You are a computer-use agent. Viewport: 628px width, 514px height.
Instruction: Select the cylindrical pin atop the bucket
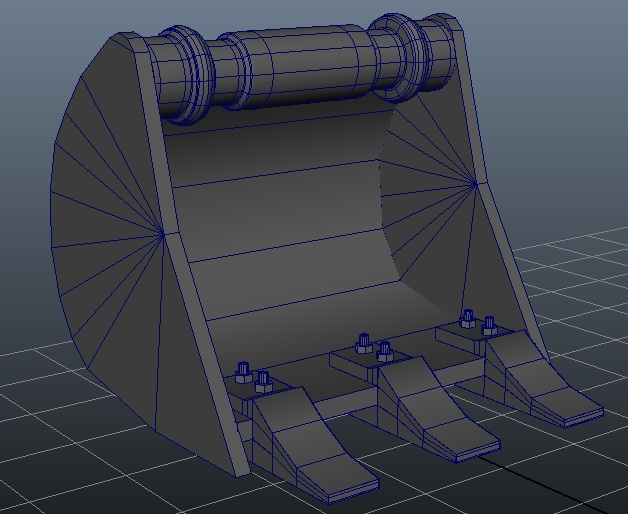(304, 66)
